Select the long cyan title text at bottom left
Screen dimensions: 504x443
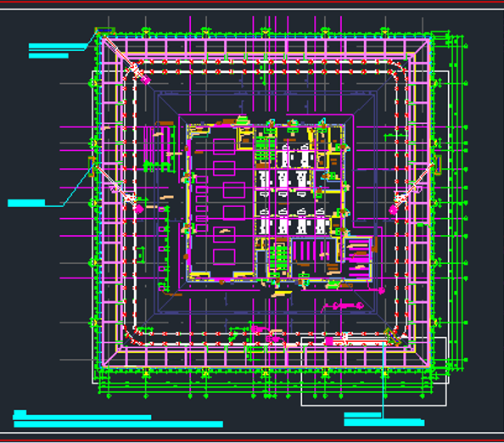pos(118,424)
